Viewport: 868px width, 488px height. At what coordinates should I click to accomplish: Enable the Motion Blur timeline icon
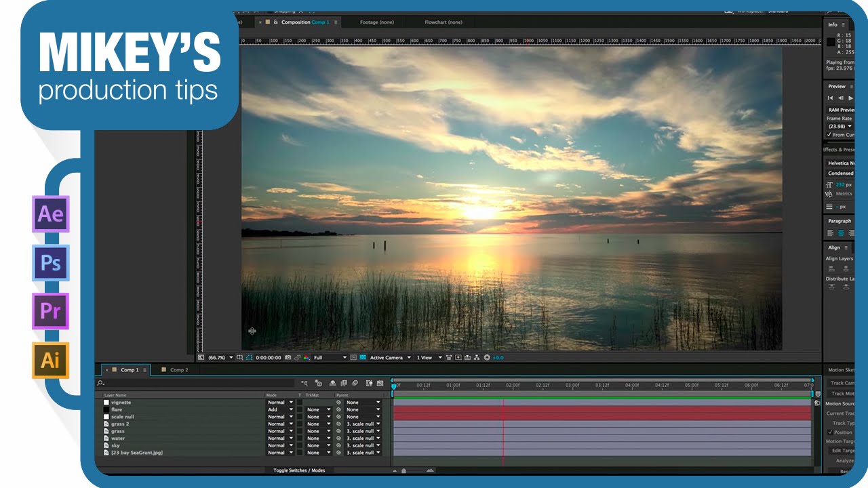pyautogui.click(x=355, y=383)
